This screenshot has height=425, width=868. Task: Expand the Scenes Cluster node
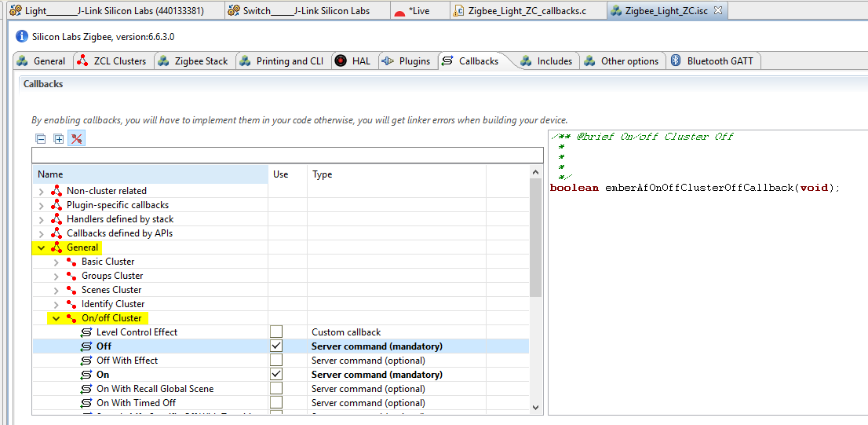56,290
